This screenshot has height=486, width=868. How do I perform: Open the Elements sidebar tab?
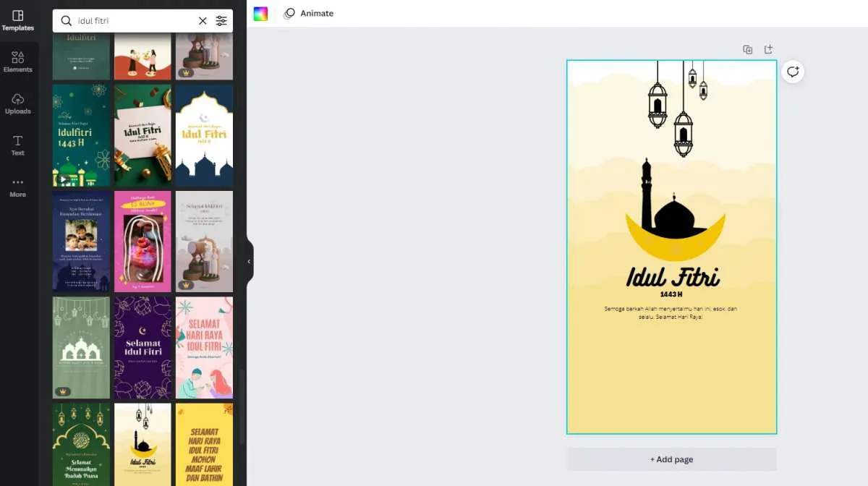pyautogui.click(x=18, y=61)
